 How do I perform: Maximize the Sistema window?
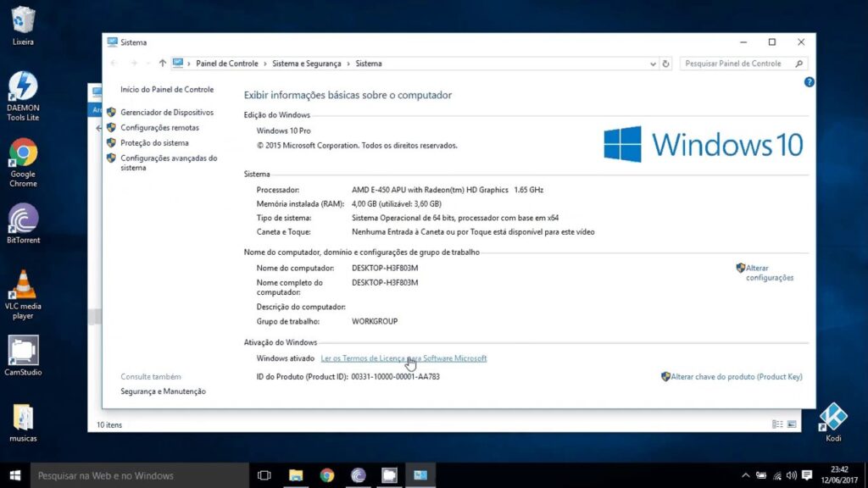pyautogui.click(x=772, y=42)
